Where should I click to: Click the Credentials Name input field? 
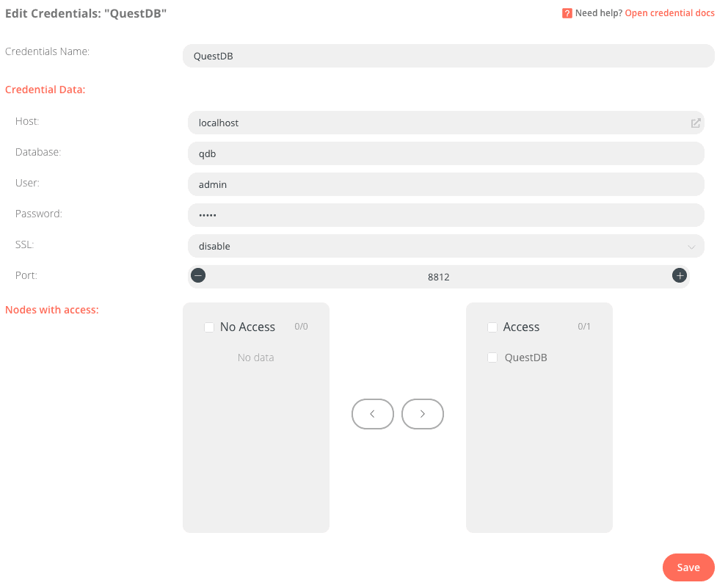tap(448, 56)
